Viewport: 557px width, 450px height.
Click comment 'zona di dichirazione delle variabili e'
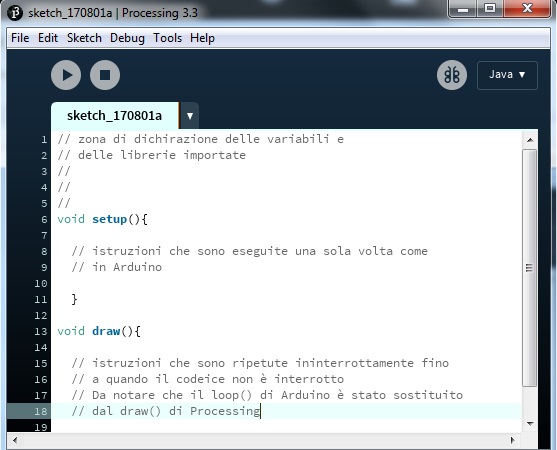coord(211,139)
